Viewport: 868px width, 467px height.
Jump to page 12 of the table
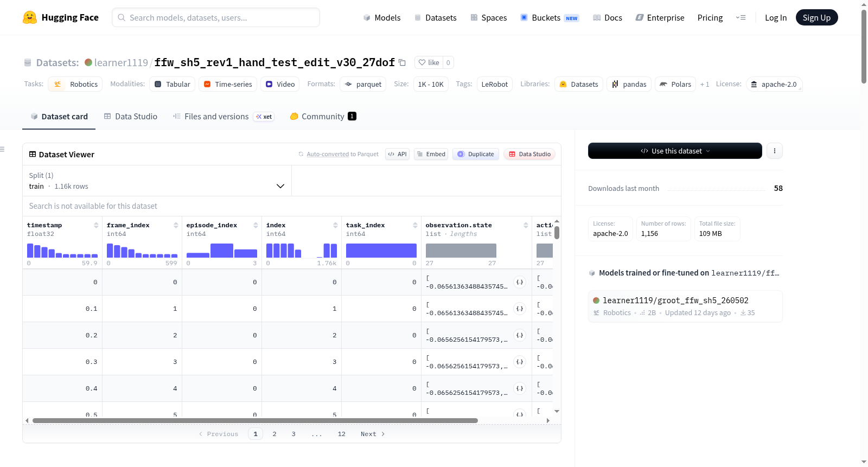click(341, 434)
